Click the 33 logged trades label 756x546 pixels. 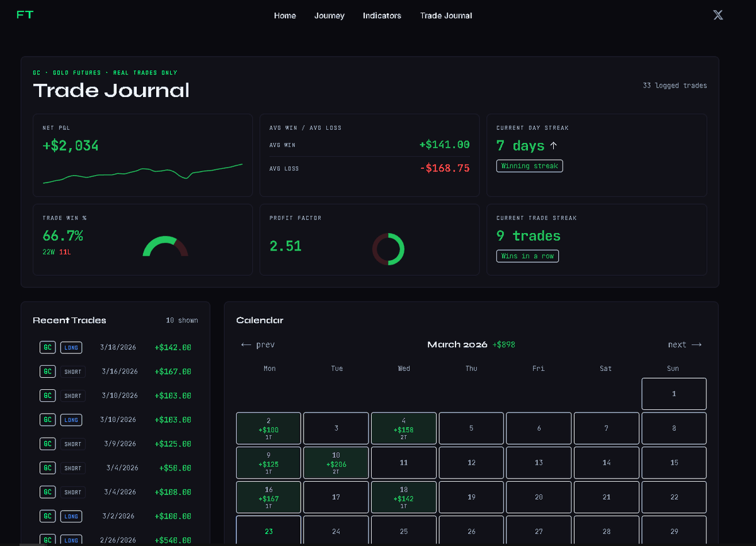pyautogui.click(x=675, y=86)
